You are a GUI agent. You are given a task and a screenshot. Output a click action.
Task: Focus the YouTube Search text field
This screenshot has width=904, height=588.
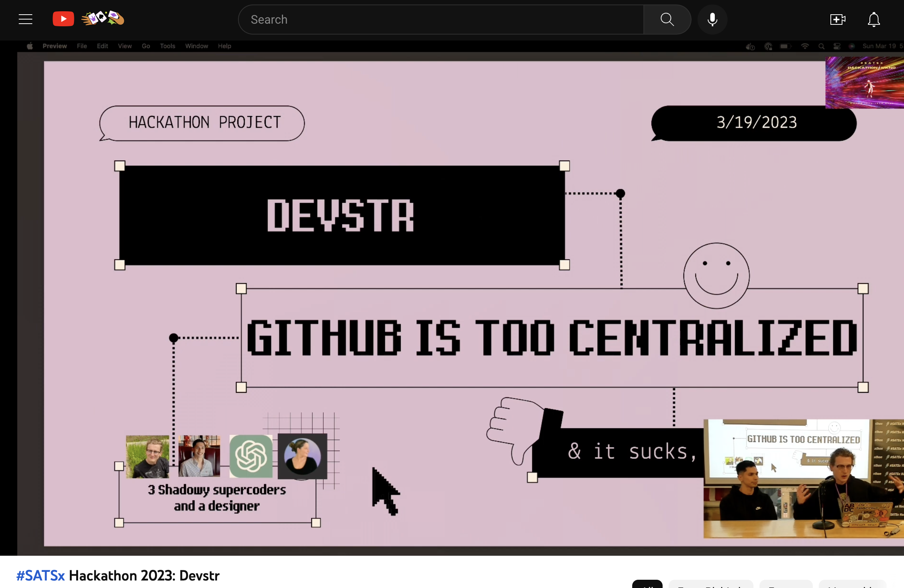(x=441, y=20)
